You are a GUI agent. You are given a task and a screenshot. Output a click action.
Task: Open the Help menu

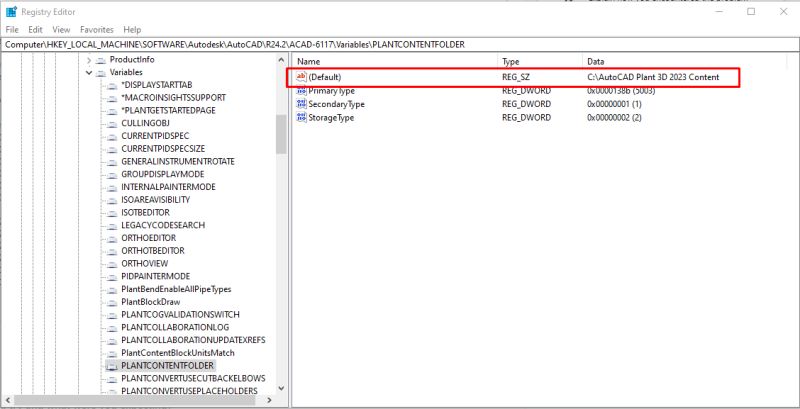132,30
